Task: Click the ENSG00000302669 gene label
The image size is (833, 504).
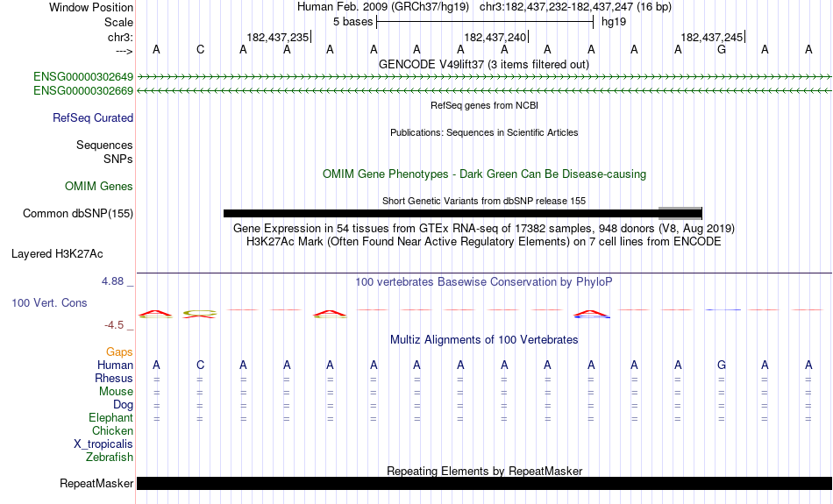Action: pyautogui.click(x=83, y=91)
